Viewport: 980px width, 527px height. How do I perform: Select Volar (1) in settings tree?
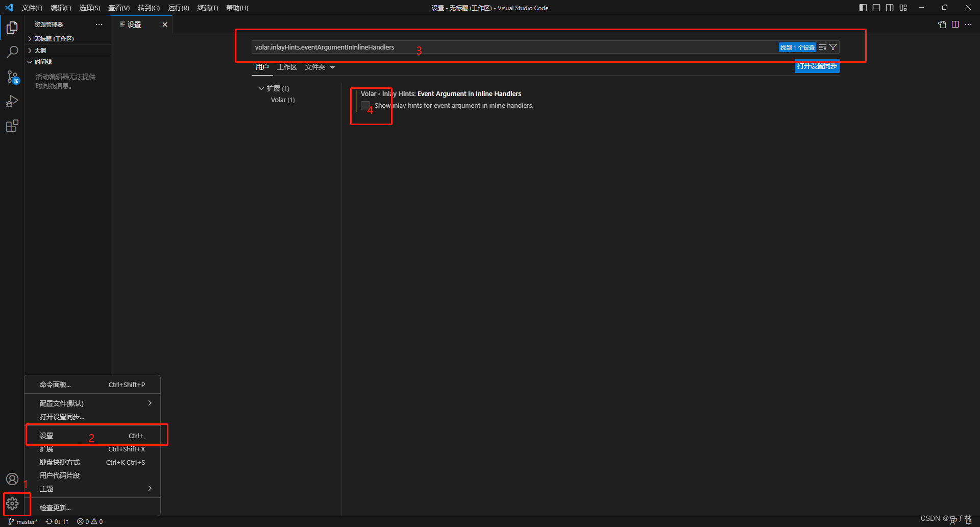click(283, 100)
